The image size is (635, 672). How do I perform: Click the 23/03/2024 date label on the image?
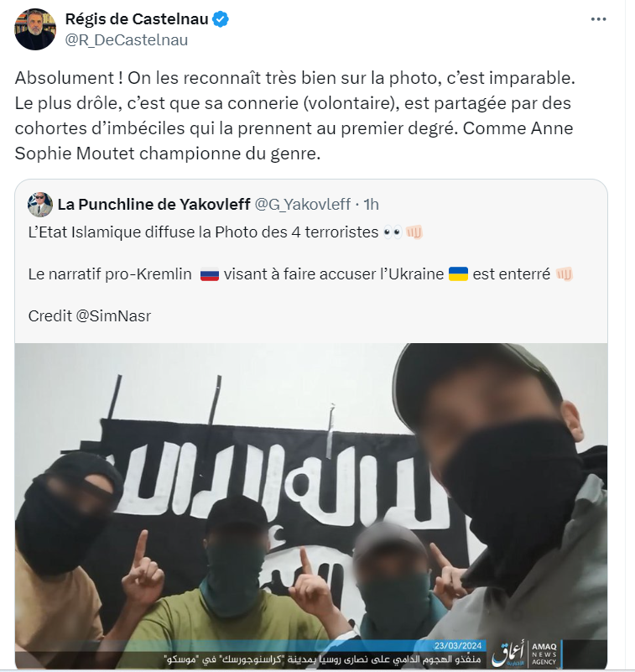pyautogui.click(x=458, y=646)
